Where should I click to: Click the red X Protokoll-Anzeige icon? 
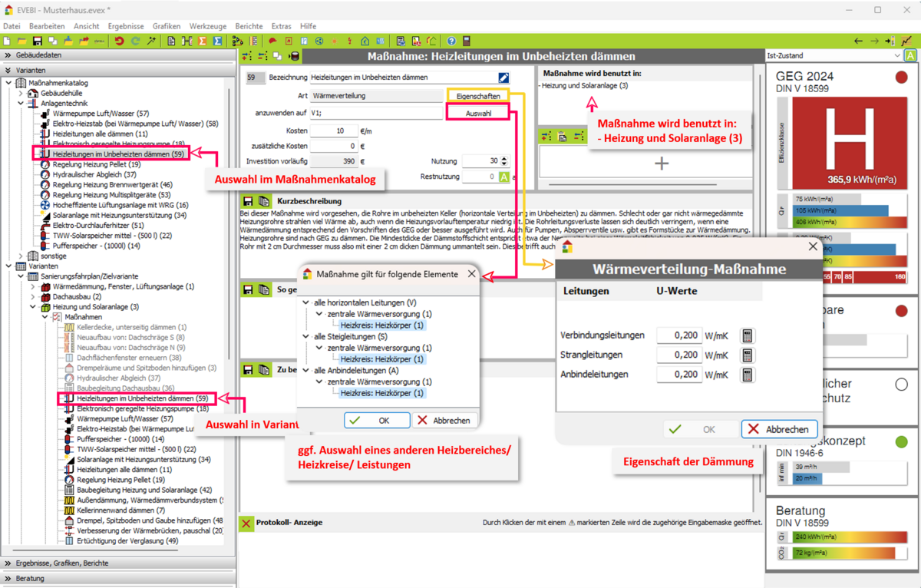(x=246, y=523)
